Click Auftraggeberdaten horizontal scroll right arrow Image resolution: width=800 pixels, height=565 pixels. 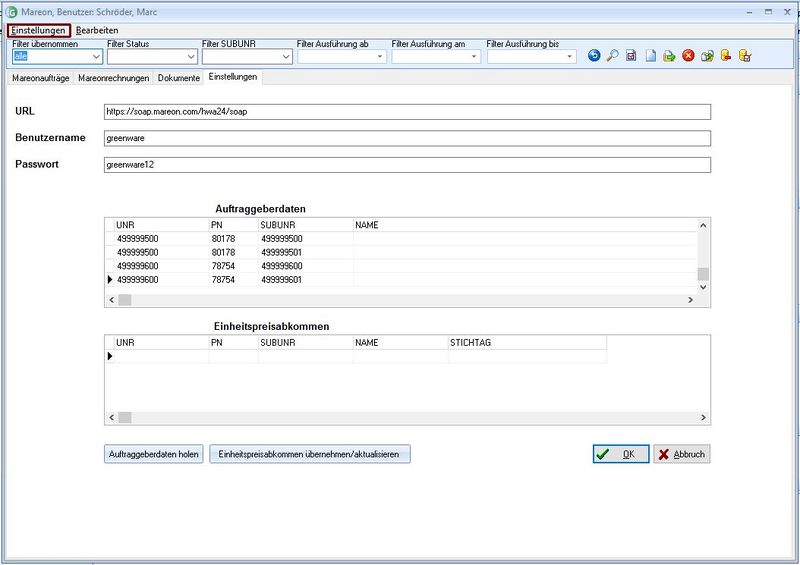[x=690, y=300]
